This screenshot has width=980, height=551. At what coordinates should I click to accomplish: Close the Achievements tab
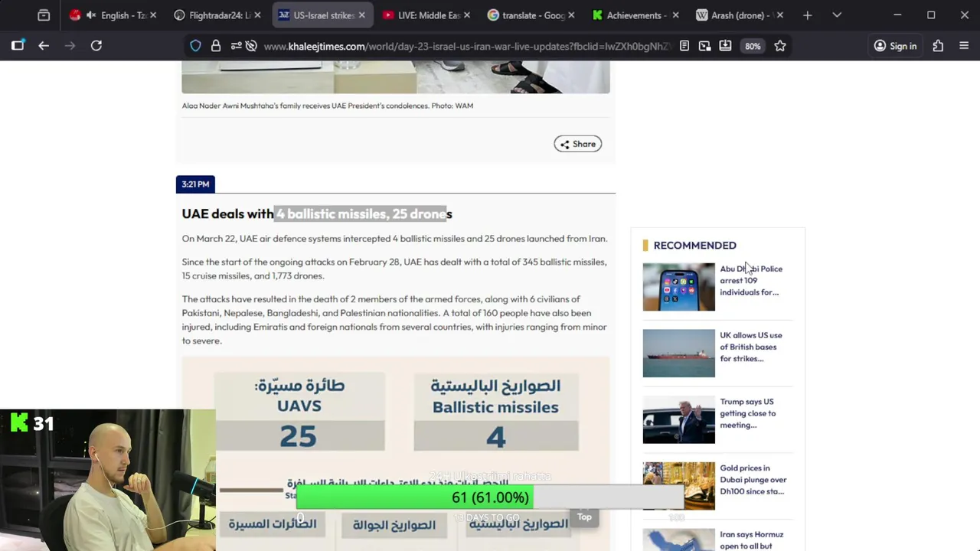(675, 15)
